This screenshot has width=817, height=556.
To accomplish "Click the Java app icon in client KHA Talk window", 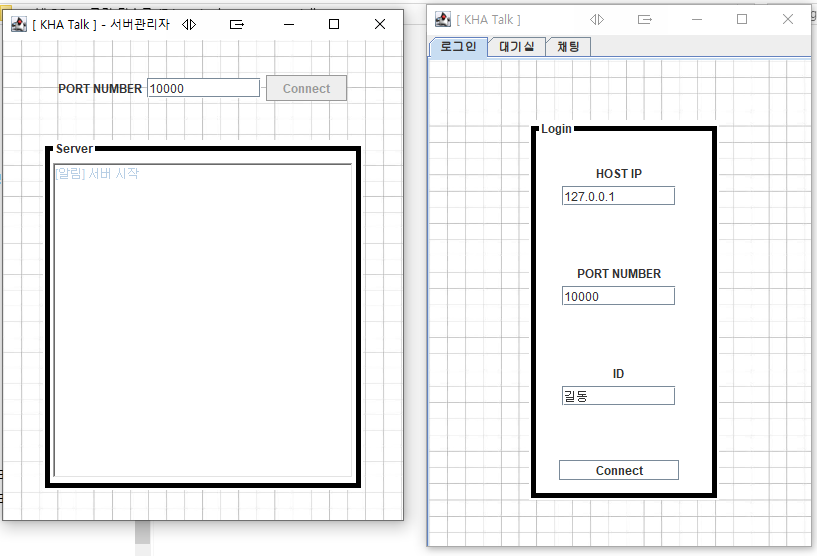I will pos(443,20).
